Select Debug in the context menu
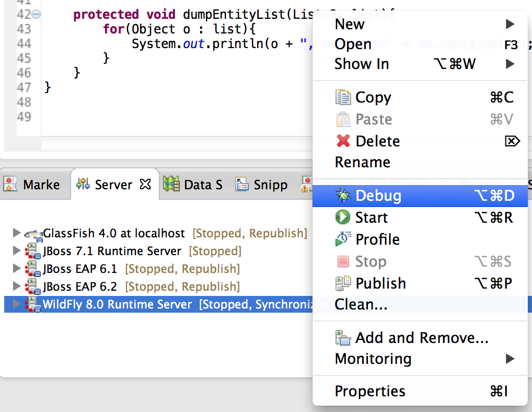Viewport: 532px width, 412px height. 420,196
